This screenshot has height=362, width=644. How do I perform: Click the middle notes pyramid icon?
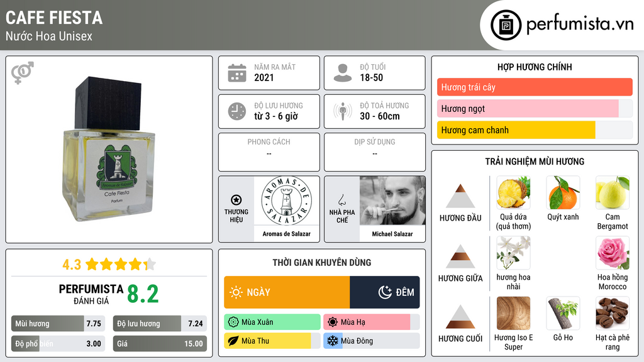click(460, 256)
